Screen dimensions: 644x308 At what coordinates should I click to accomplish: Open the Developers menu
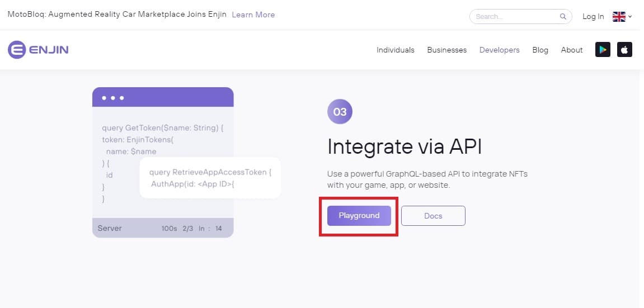pyautogui.click(x=500, y=50)
